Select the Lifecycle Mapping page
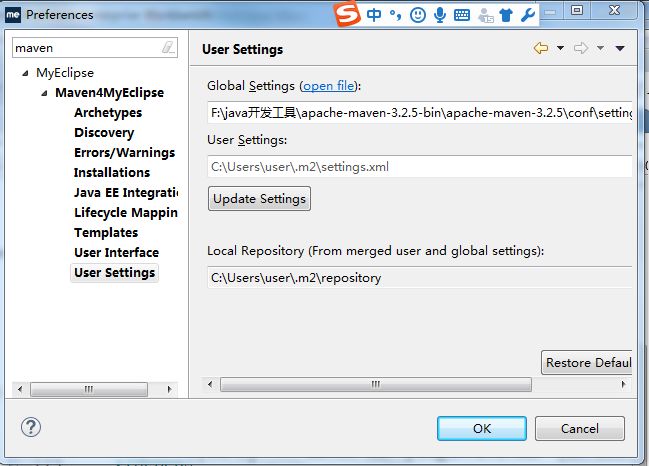 pos(126,213)
